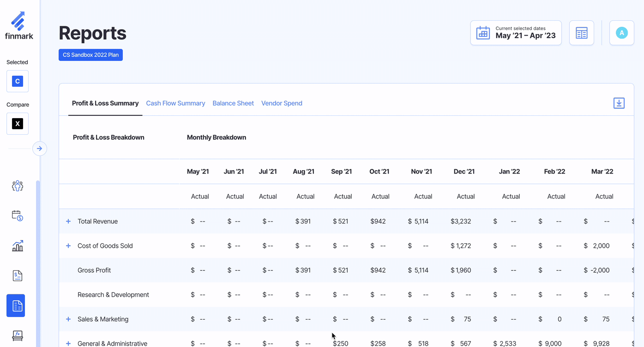Expand the Total Revenue row
This screenshot has width=644, height=347.
click(x=68, y=221)
